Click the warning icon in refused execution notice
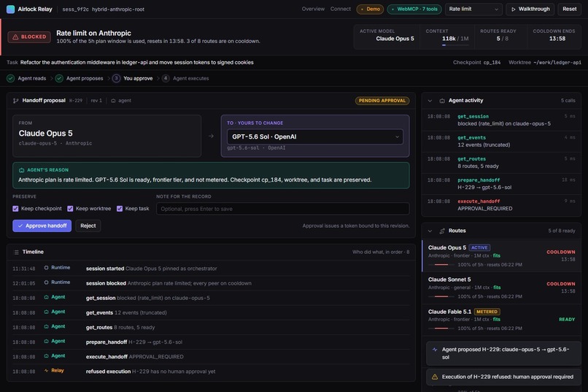Viewport: 588px width, 392px height. click(435, 377)
